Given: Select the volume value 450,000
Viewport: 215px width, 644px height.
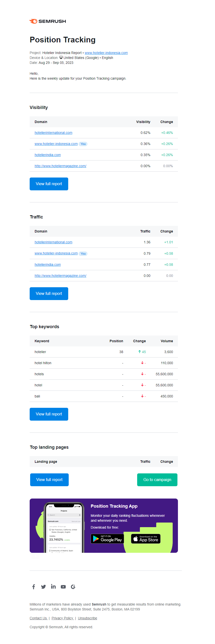Looking at the screenshot, I should 167,396.
